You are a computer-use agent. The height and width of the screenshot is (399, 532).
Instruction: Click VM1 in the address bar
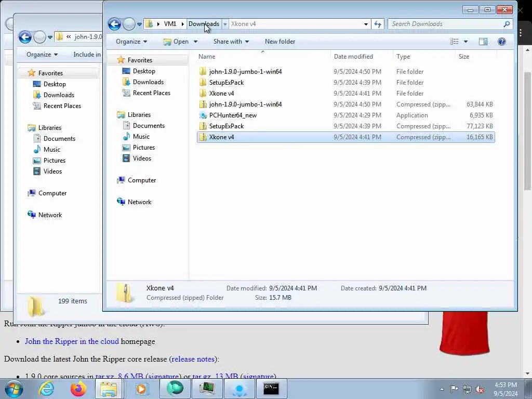(x=170, y=24)
